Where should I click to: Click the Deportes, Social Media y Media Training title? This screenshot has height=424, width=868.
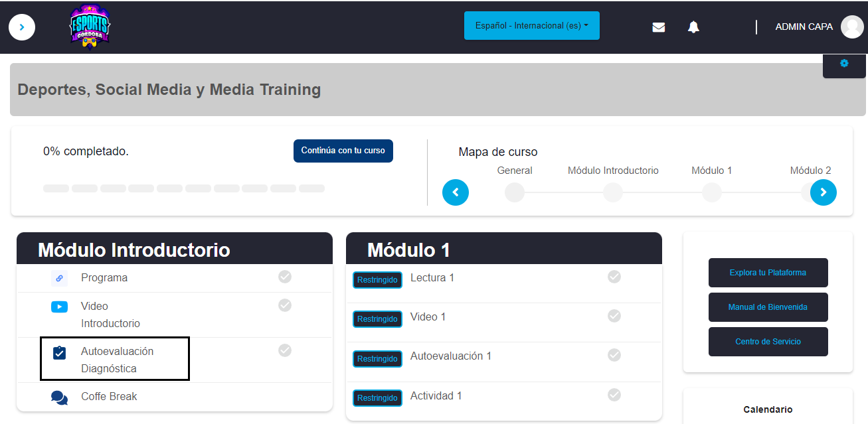pos(169,90)
